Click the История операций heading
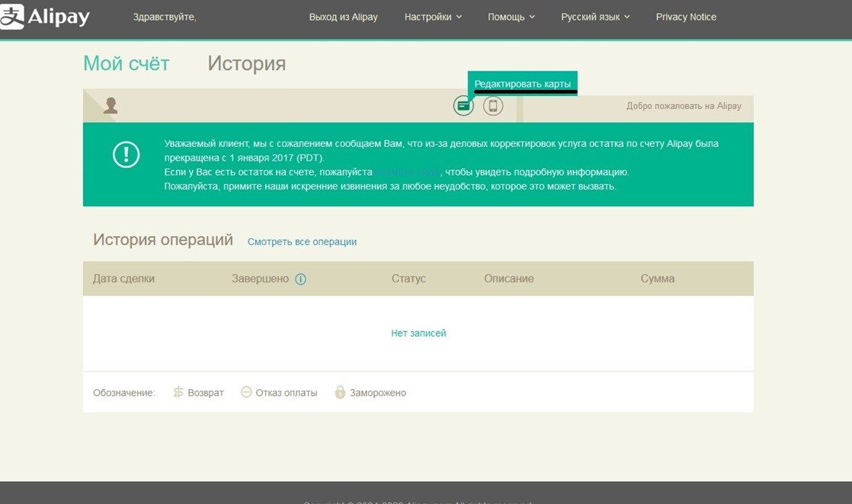 pyautogui.click(x=163, y=240)
